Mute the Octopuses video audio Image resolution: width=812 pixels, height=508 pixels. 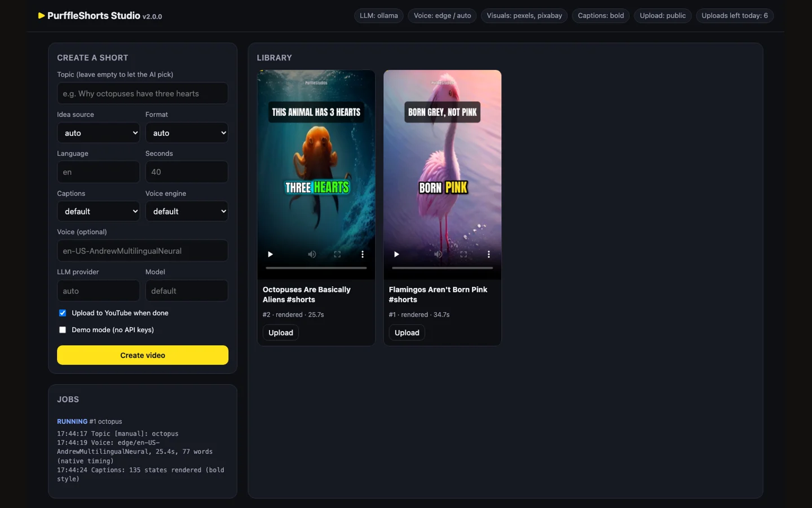coord(312,255)
